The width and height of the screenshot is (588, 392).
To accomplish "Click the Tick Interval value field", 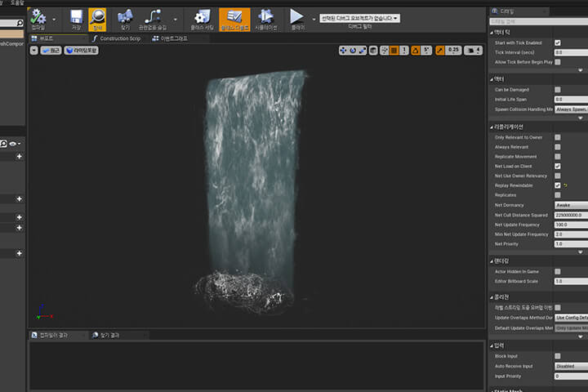I will pyautogui.click(x=571, y=52).
